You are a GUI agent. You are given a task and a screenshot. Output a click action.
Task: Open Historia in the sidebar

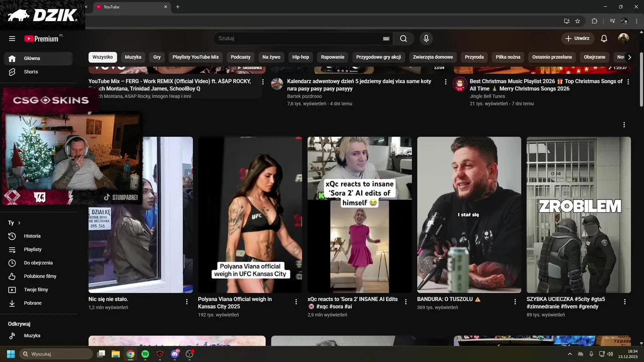tap(38, 236)
